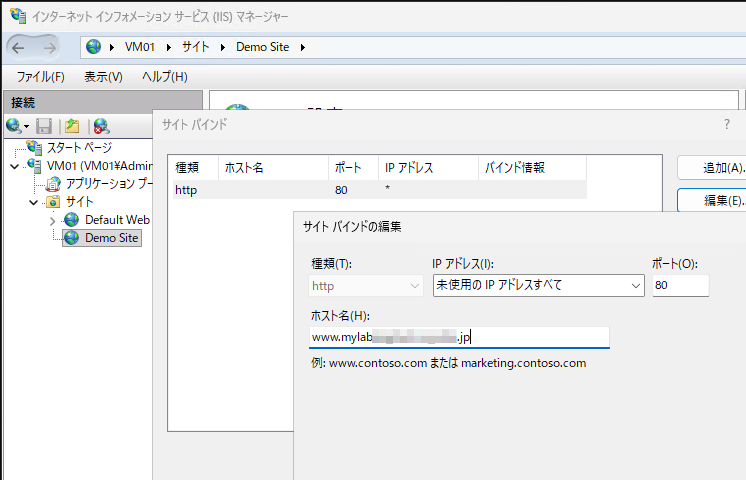This screenshot has height=480, width=746.
Task: Click サイト breadcrumb in address bar
Action: 196,47
